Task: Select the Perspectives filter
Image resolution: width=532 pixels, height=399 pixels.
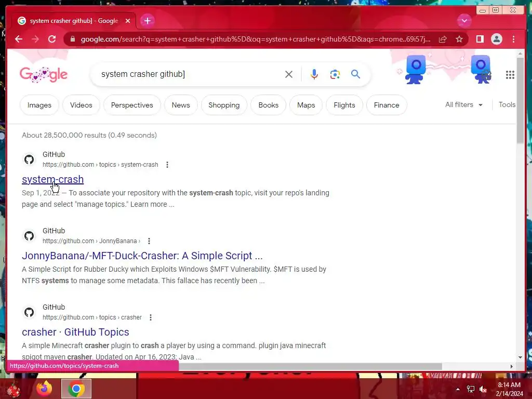Action: pos(132,105)
